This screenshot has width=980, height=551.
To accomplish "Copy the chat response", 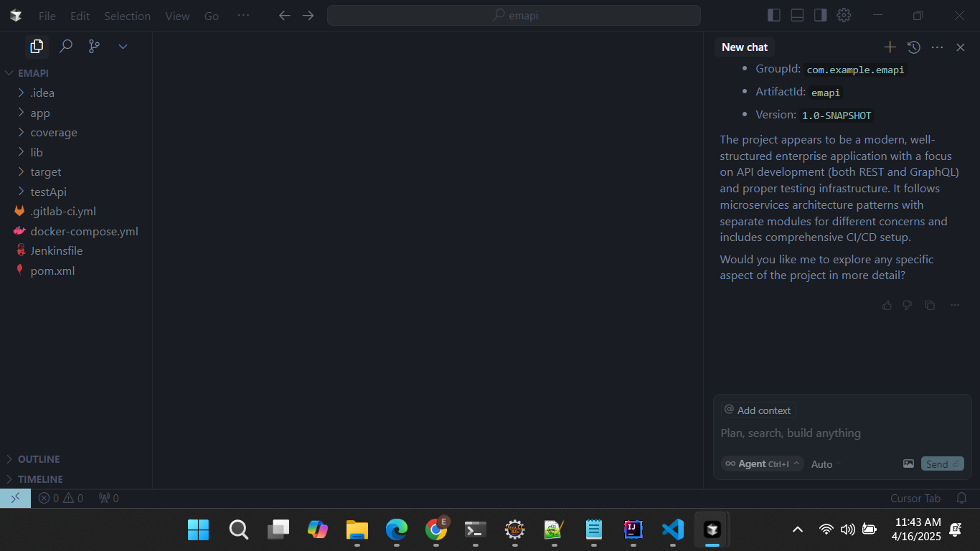I will click(x=930, y=305).
